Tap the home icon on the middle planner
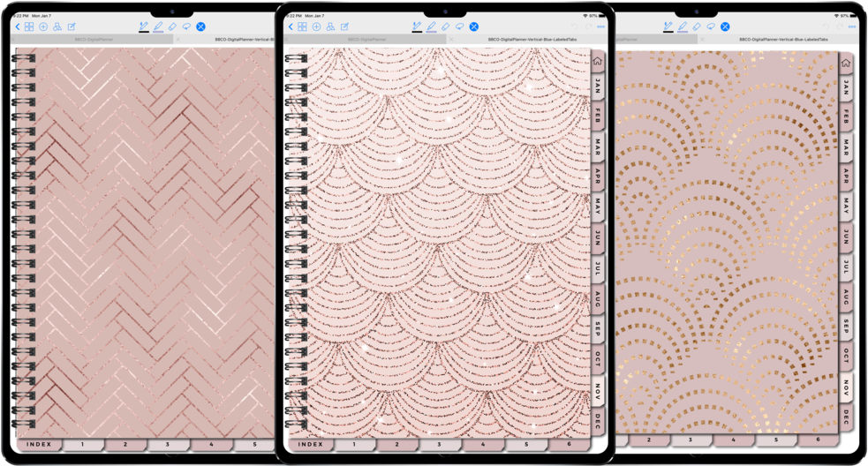The width and height of the screenshot is (868, 466). (597, 61)
